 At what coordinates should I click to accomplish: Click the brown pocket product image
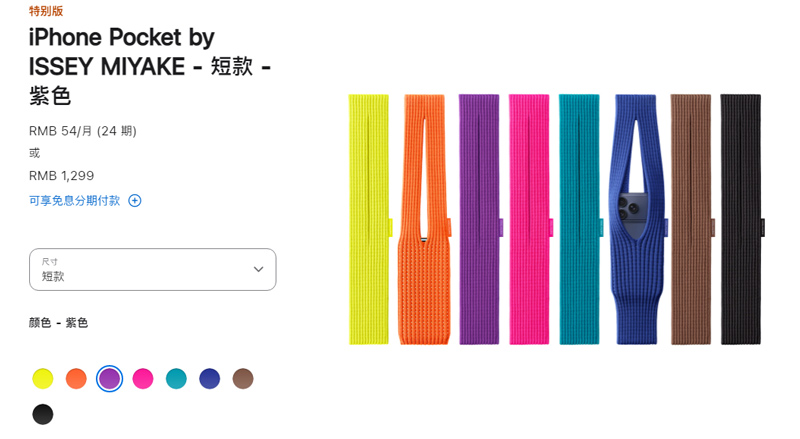691,219
